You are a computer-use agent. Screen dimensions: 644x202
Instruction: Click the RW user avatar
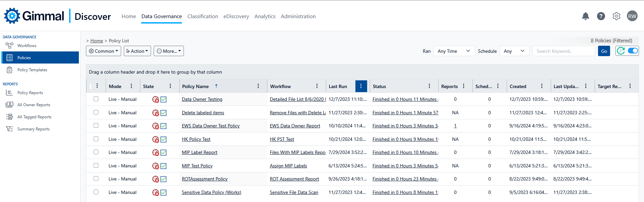632,16
